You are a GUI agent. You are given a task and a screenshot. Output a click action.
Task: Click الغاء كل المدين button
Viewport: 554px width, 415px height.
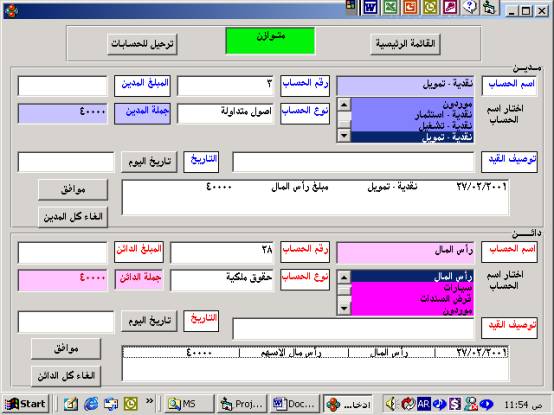[73, 217]
